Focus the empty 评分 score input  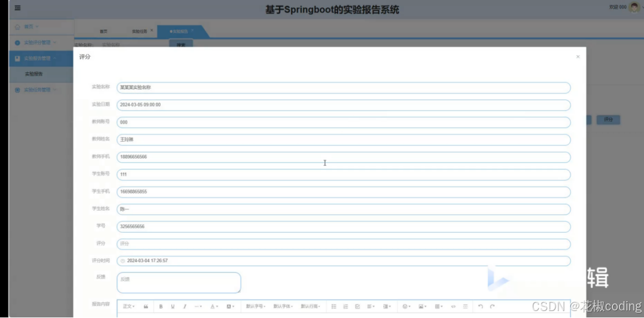coord(343,244)
